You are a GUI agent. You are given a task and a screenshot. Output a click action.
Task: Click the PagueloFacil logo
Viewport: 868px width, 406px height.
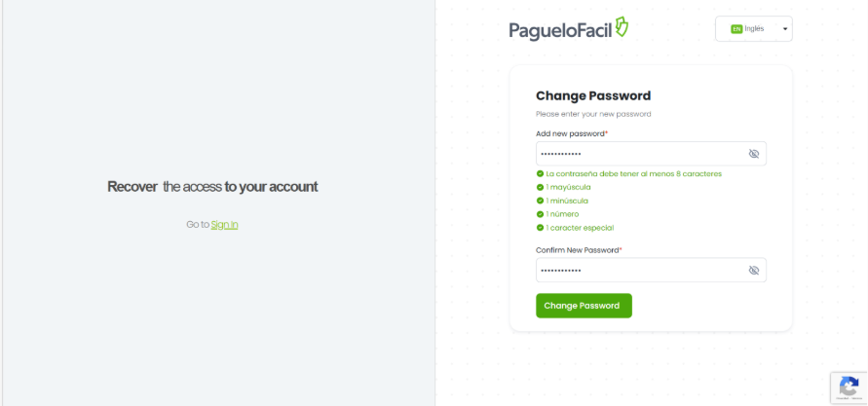(x=568, y=29)
